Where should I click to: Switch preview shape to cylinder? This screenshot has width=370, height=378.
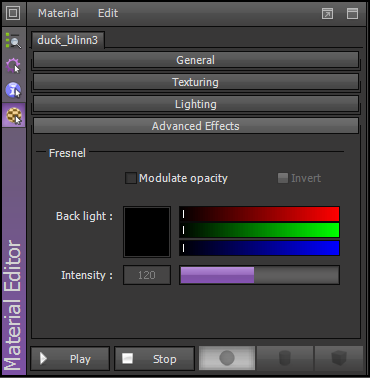[284, 358]
